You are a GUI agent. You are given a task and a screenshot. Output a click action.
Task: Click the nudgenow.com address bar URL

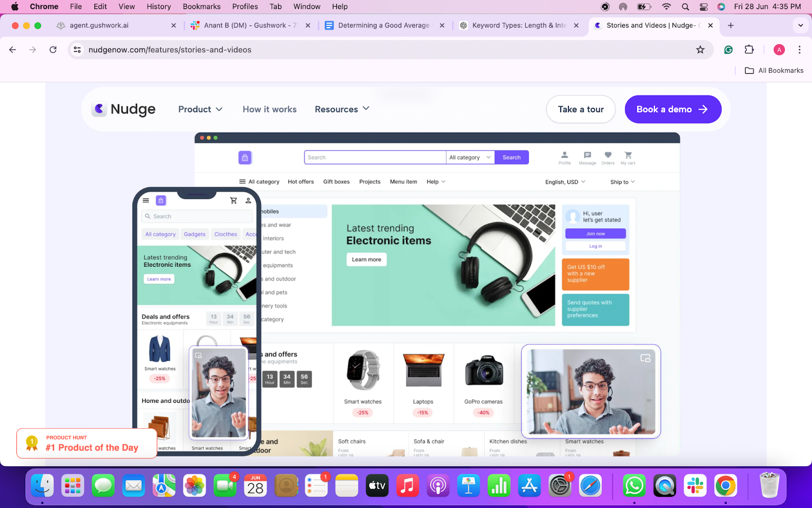click(170, 50)
